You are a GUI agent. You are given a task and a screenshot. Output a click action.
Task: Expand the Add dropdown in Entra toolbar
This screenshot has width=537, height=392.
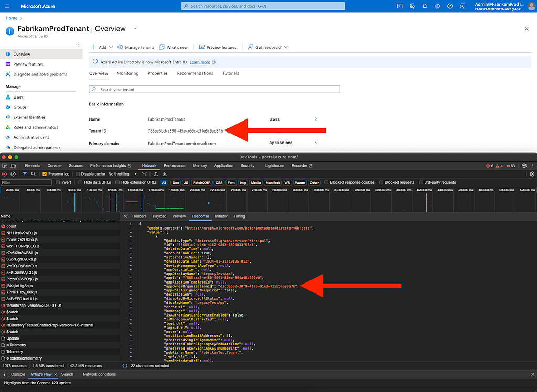[102, 47]
